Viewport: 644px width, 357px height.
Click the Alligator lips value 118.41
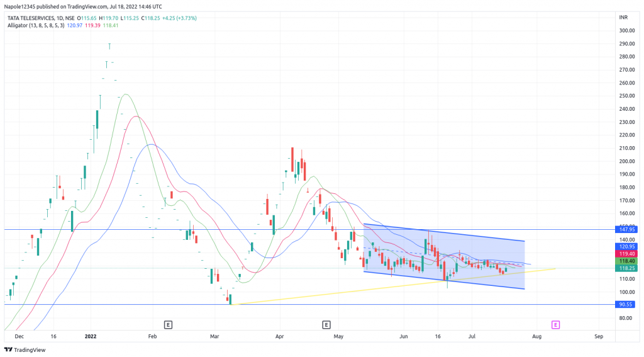111,25
